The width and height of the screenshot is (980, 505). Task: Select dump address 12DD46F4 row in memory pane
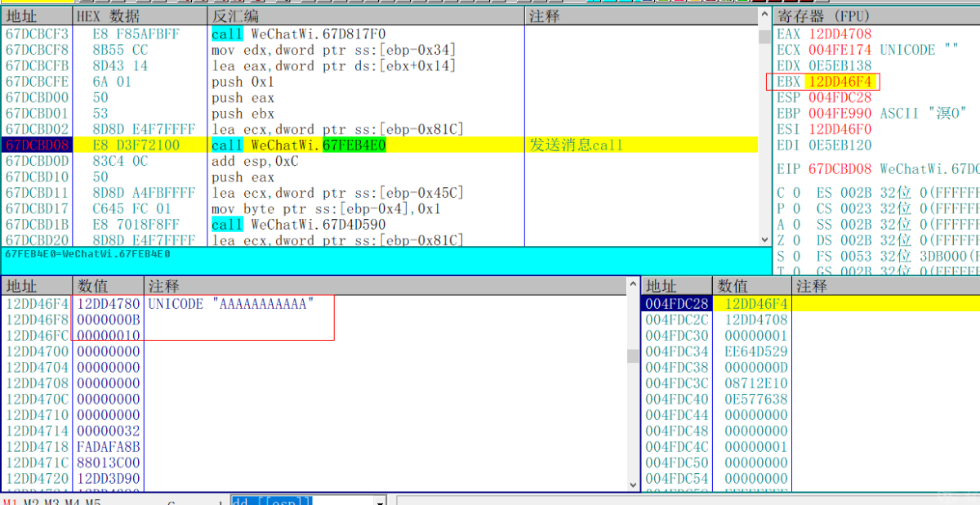38,304
